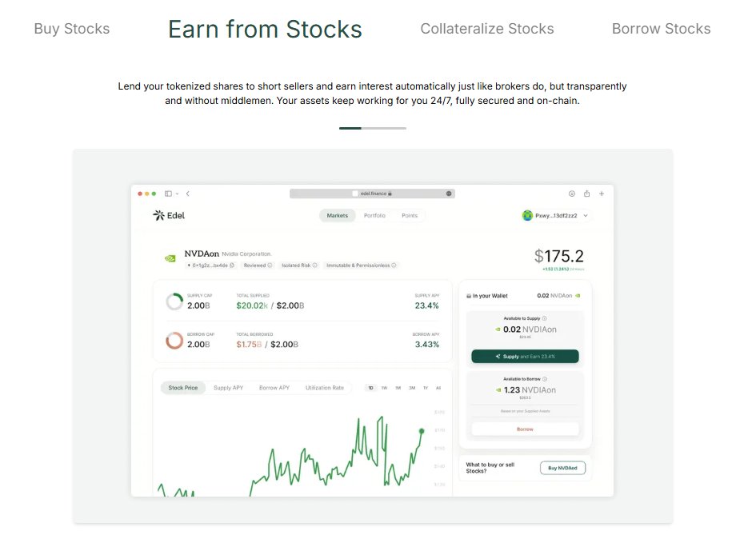Click the Isolated Risk info icon
This screenshot has width=756, height=543.
coord(315,266)
